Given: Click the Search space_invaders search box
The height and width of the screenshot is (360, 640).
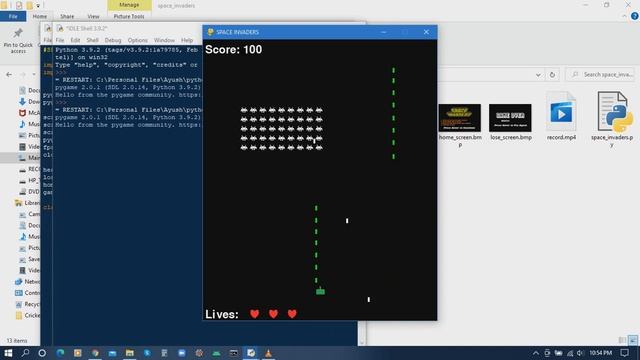Looking at the screenshot, I should (x=600, y=75).
